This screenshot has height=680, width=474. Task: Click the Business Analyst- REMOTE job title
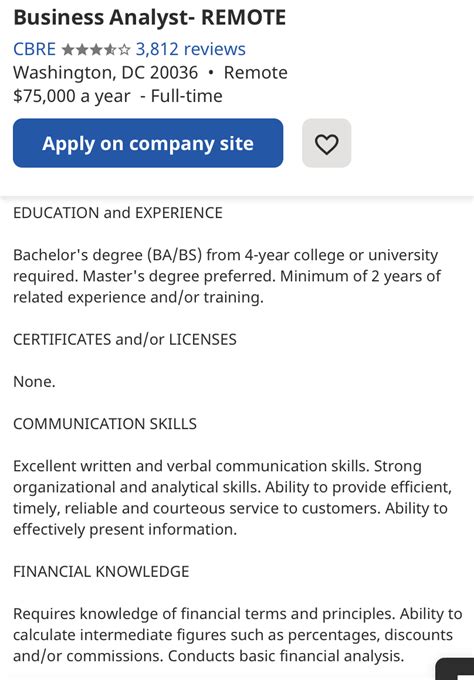[150, 18]
